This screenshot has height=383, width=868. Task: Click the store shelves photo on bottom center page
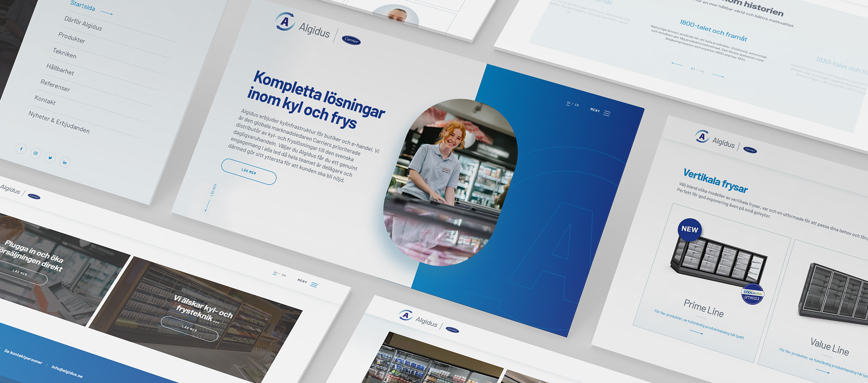pos(434,359)
